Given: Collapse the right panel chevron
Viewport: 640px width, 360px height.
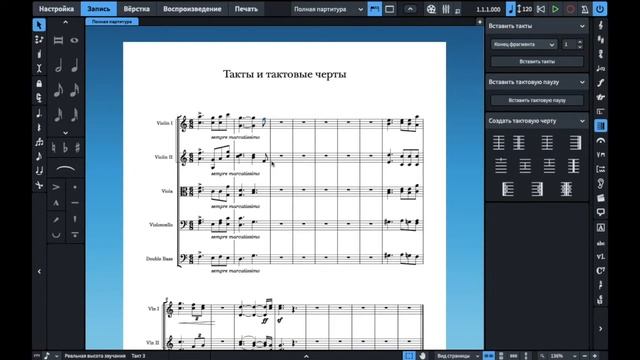Looking at the screenshot, I should pos(600,328).
